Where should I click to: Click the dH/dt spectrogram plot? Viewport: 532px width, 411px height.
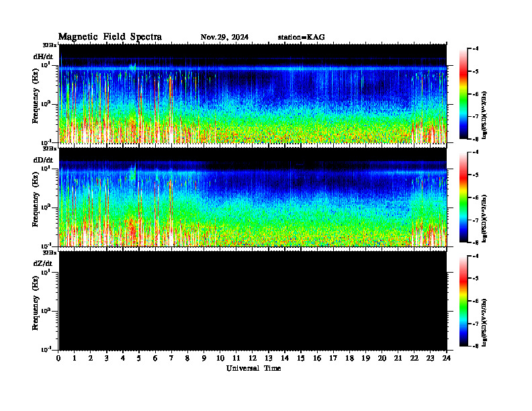(x=253, y=93)
